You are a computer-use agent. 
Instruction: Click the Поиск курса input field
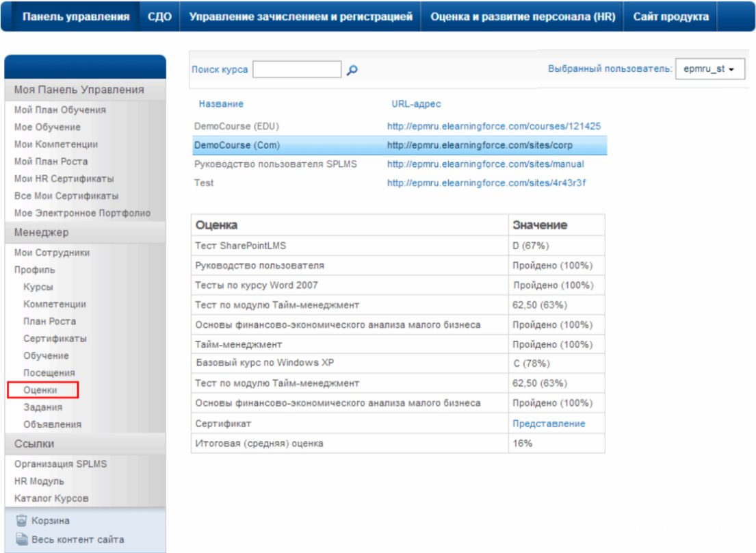tap(297, 69)
